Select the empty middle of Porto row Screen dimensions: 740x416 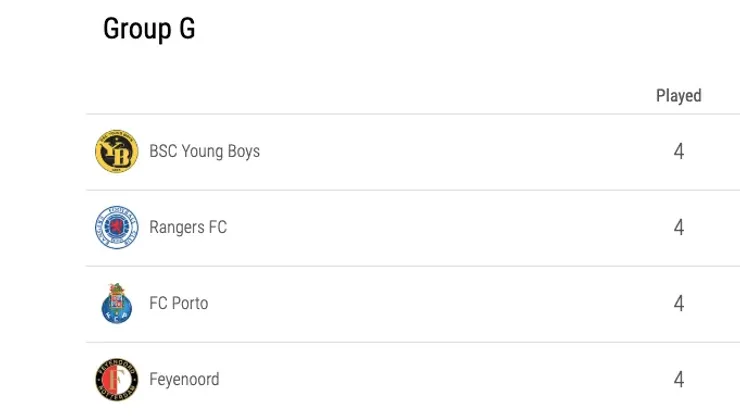(450, 304)
